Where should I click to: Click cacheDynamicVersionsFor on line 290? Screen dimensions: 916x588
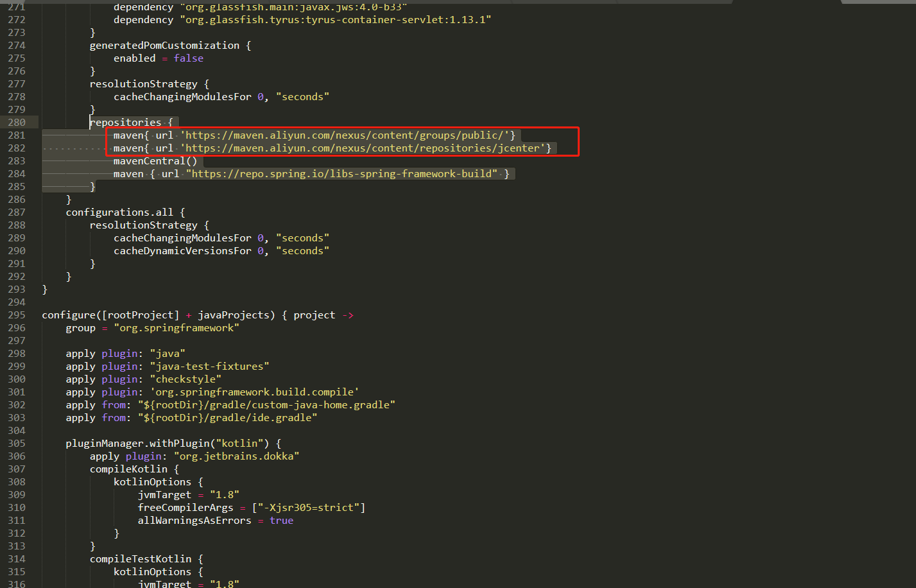182,251
